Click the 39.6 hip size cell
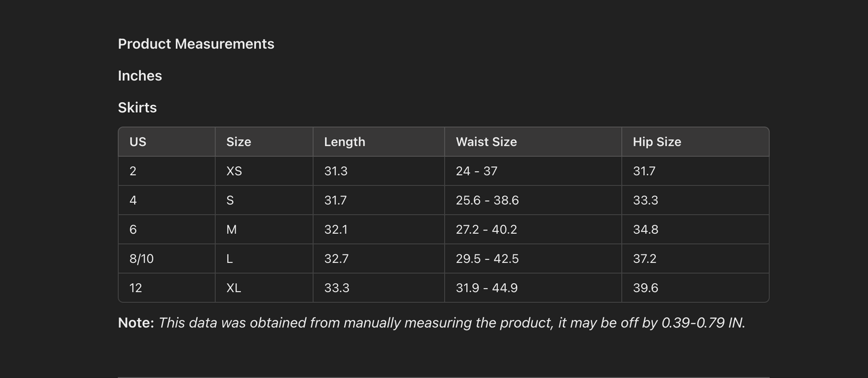The image size is (868, 378). [x=645, y=288]
